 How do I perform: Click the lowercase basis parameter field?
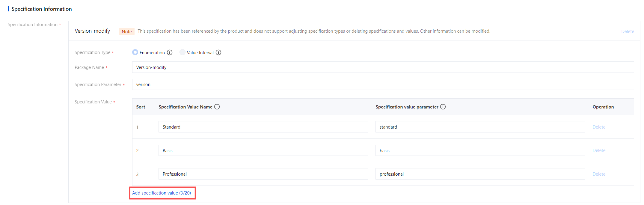(x=480, y=150)
